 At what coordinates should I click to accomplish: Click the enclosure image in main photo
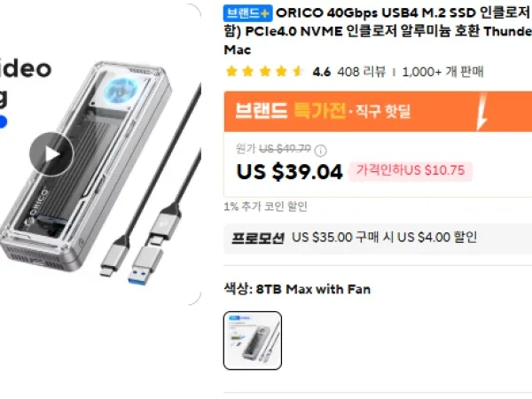tap(87, 167)
